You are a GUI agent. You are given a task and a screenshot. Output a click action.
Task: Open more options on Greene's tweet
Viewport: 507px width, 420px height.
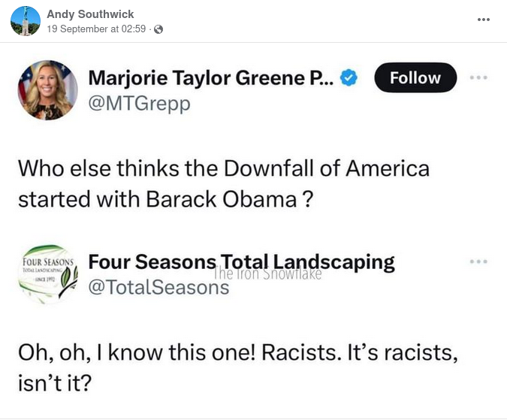[x=478, y=77]
